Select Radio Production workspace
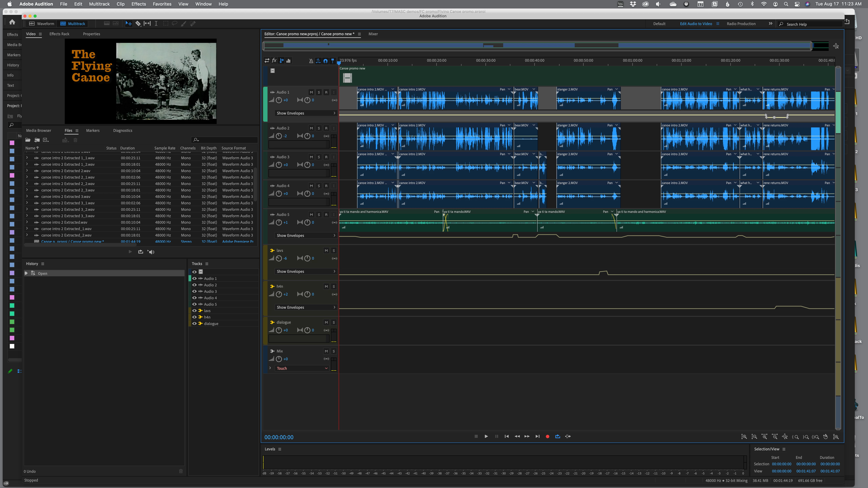 741,24
